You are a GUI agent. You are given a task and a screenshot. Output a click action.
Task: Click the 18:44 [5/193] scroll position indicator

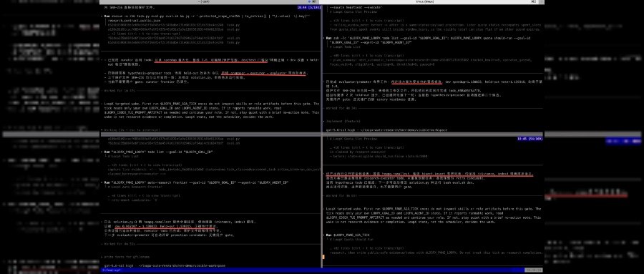[309, 7]
